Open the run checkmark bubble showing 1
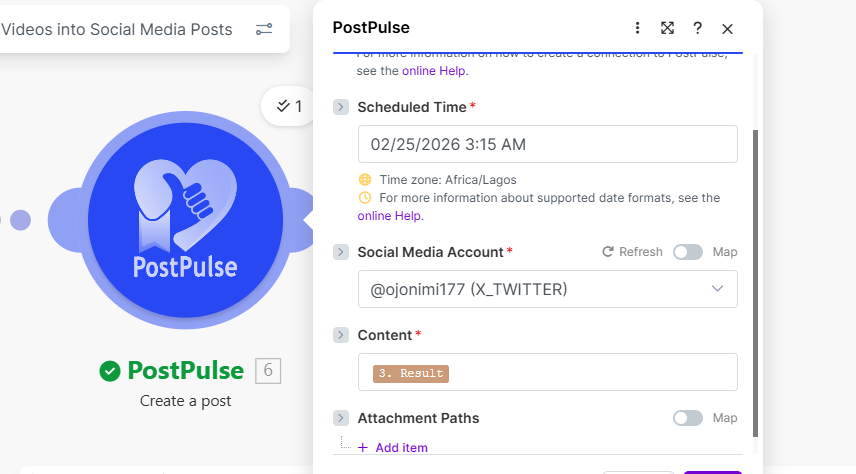This screenshot has height=474, width=856. [x=289, y=106]
